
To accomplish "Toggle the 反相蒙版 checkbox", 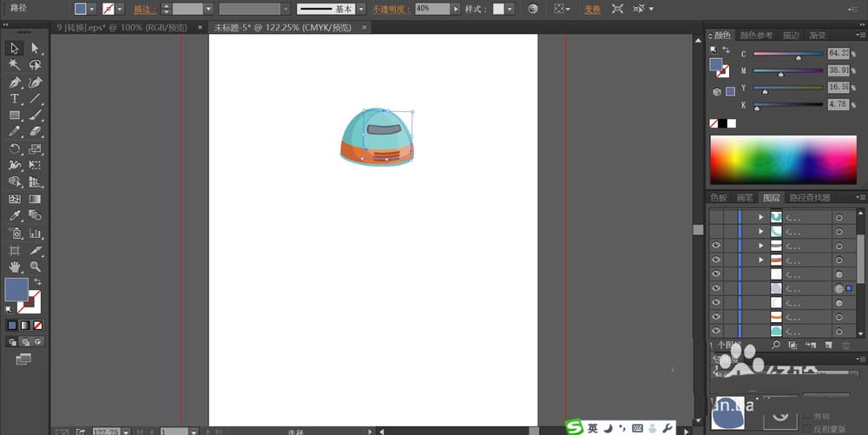I will click(807, 428).
